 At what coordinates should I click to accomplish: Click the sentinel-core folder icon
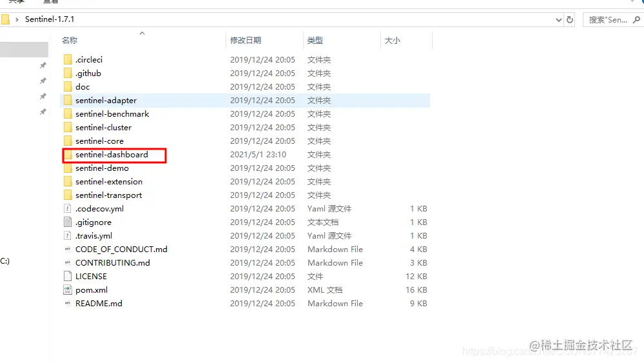click(68, 141)
